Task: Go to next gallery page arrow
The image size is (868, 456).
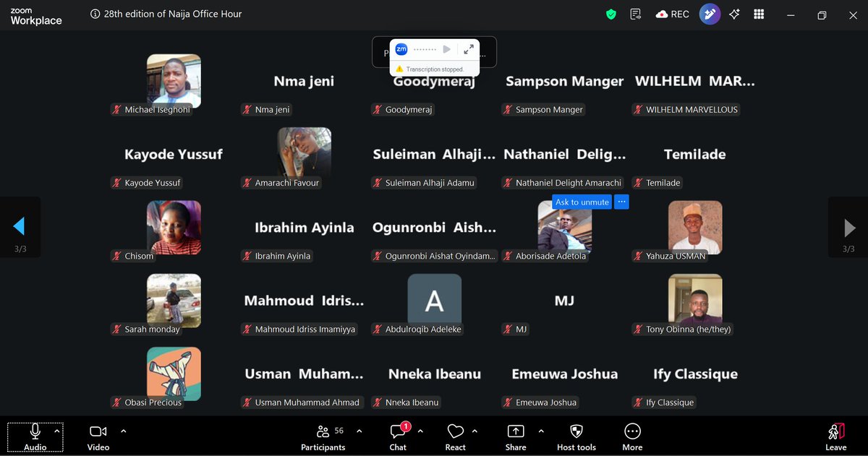Action: [848, 227]
